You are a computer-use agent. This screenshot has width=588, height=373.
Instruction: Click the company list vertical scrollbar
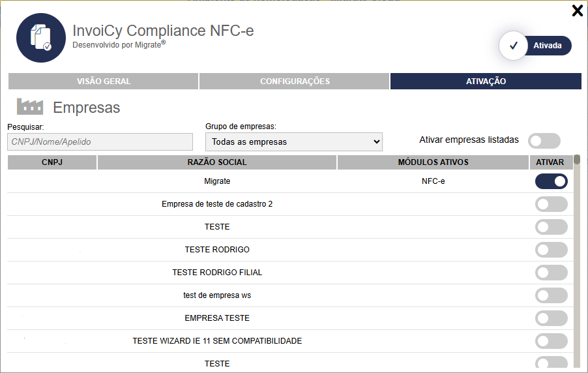click(x=577, y=261)
